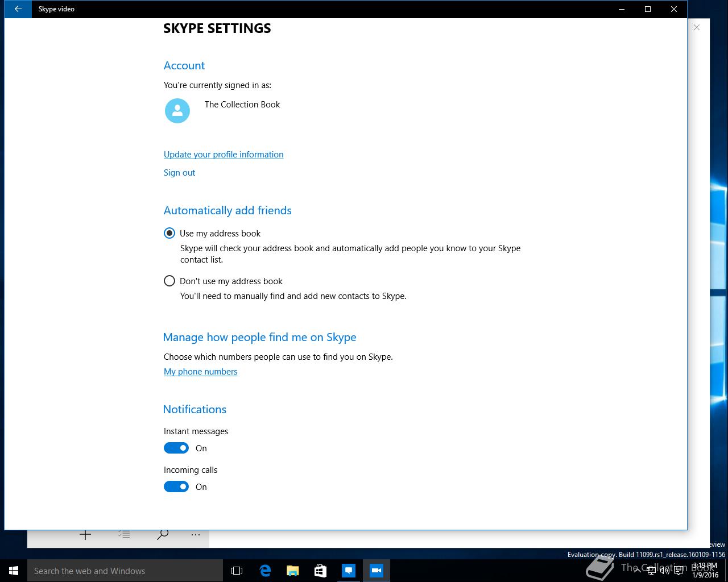Open the Windows Start menu
The height and width of the screenshot is (582, 728).
coord(14,571)
